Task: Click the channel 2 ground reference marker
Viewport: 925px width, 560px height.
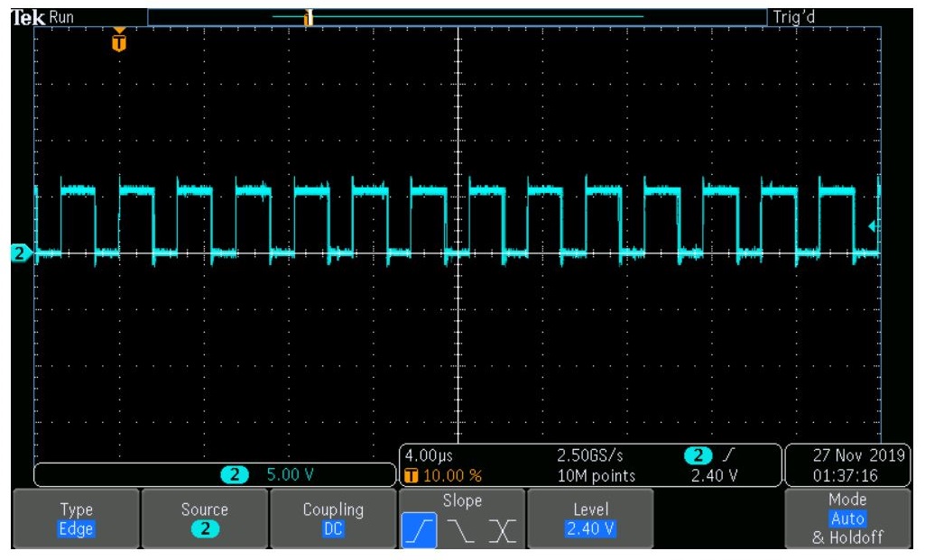Action: pos(22,253)
